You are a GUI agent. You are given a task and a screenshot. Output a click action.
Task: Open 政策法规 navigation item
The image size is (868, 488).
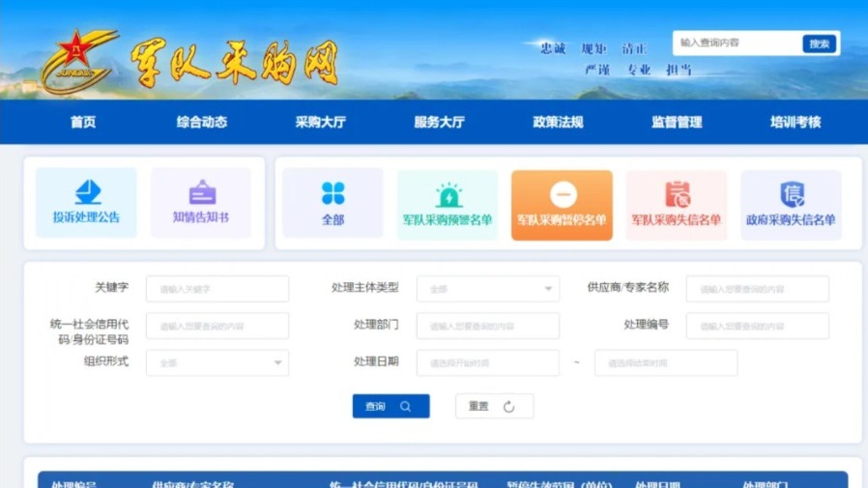click(558, 123)
